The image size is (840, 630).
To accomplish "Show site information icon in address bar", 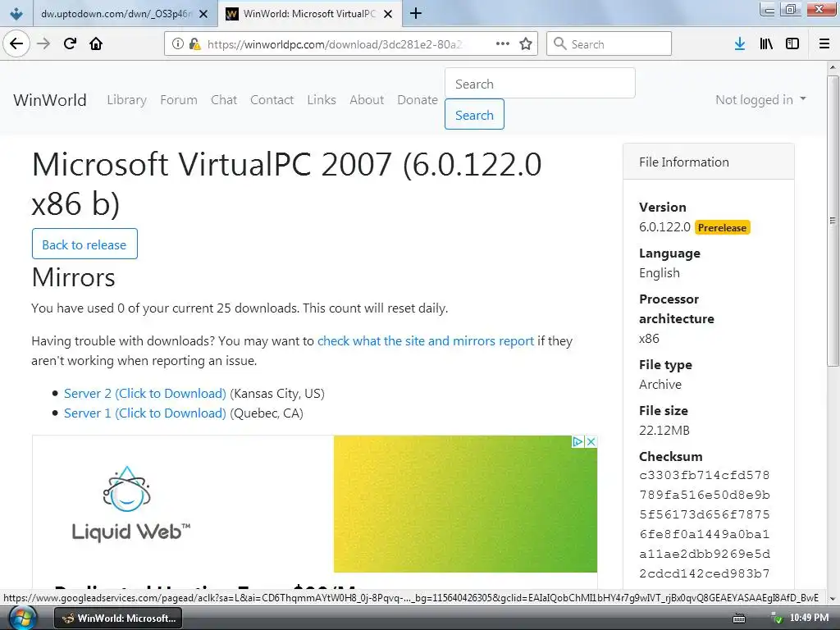I will click(x=178, y=44).
